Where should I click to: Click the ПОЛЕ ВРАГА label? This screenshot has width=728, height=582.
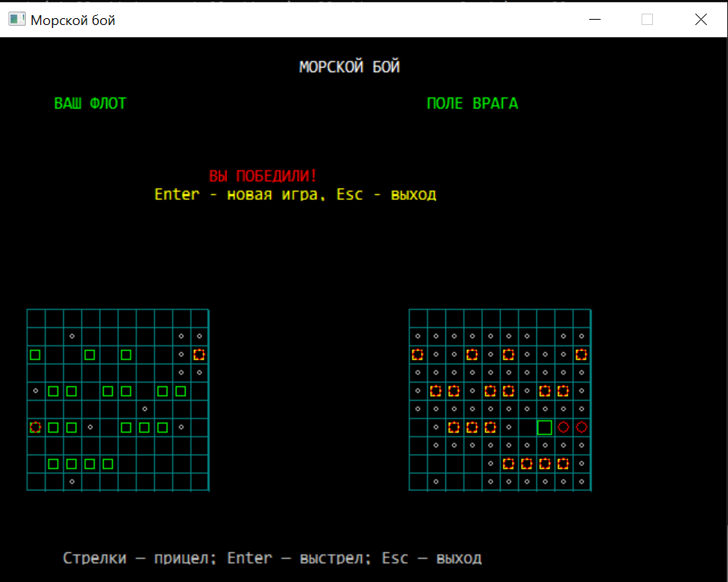click(472, 103)
